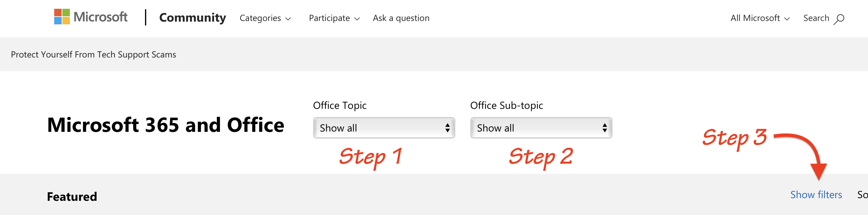Open the Office Sub-topic dropdown

pos(541,128)
